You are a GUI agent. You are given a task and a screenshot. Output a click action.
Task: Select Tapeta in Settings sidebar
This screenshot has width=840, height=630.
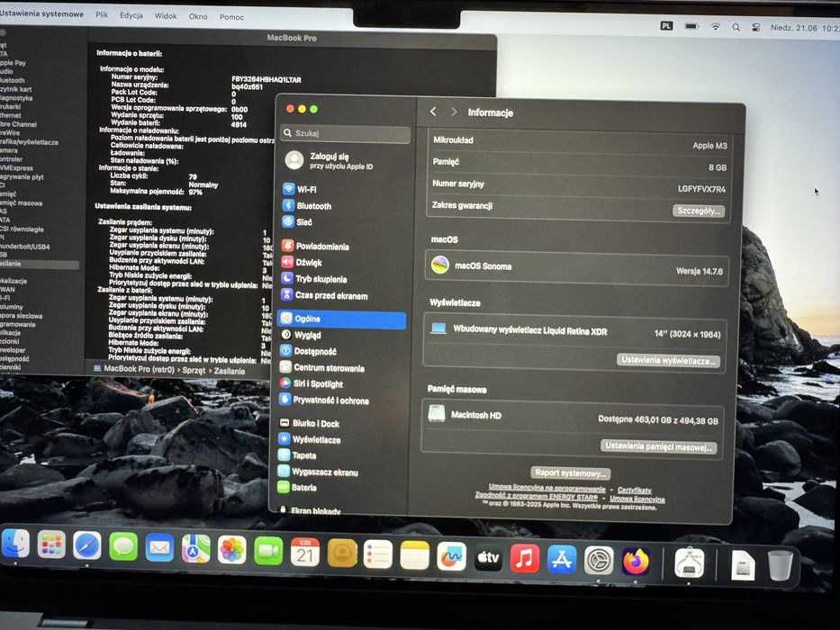coord(340,455)
